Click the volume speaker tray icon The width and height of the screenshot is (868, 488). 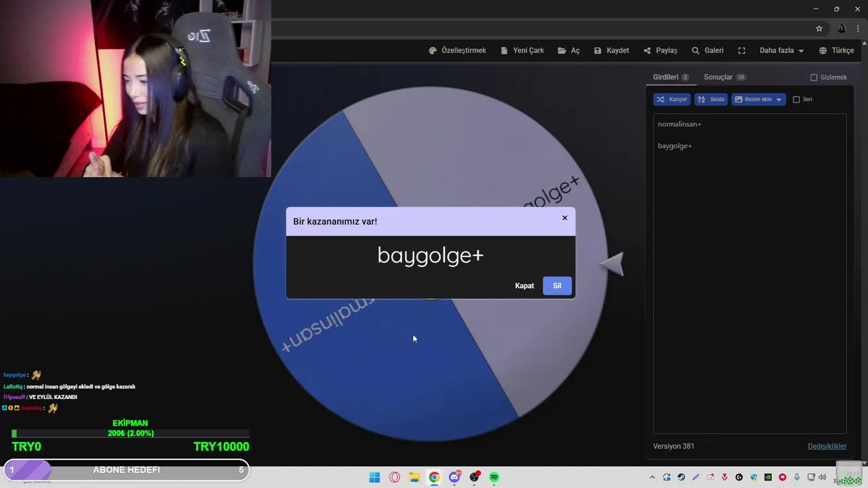tap(823, 477)
